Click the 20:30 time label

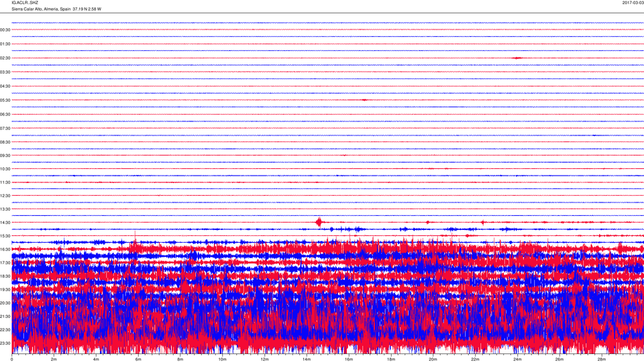tap(5, 303)
